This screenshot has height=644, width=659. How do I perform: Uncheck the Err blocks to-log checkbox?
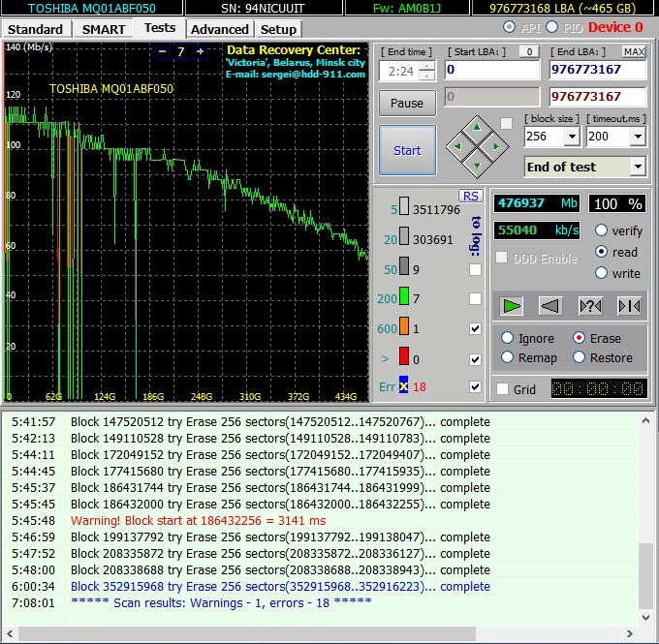(x=475, y=387)
